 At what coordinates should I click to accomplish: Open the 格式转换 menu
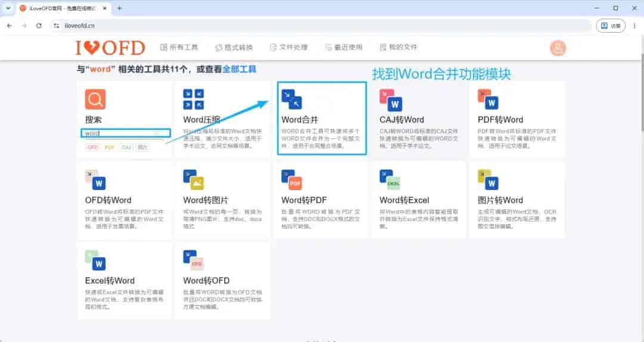[x=234, y=47]
